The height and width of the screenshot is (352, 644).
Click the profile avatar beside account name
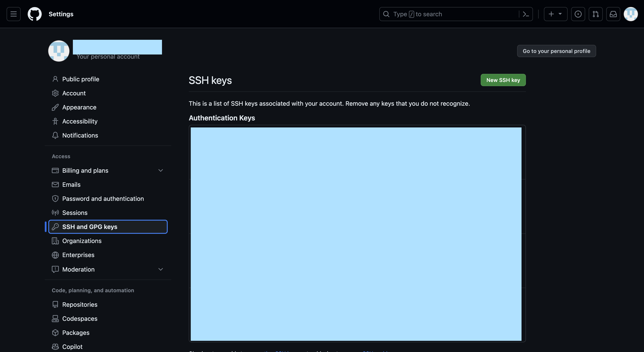pos(59,51)
